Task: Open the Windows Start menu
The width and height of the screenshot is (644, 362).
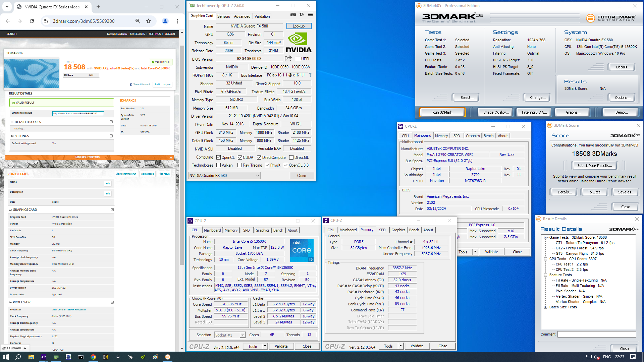Action: [6, 357]
